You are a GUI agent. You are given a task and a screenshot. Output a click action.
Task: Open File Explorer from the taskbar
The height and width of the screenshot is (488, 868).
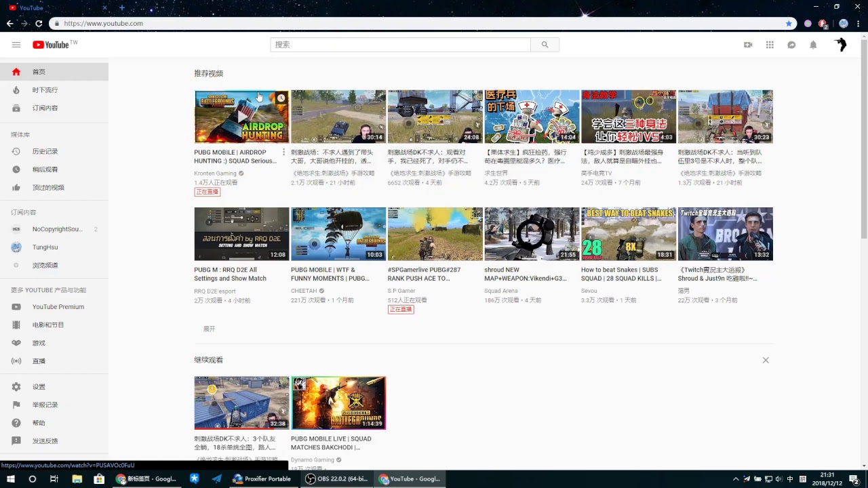pos(77,479)
